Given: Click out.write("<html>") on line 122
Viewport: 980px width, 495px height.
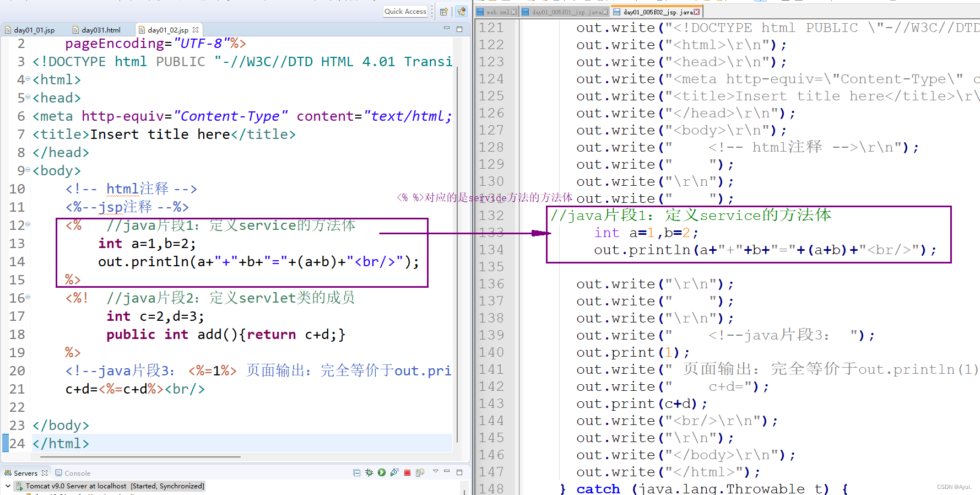Looking at the screenshot, I should pyautogui.click(x=681, y=45).
